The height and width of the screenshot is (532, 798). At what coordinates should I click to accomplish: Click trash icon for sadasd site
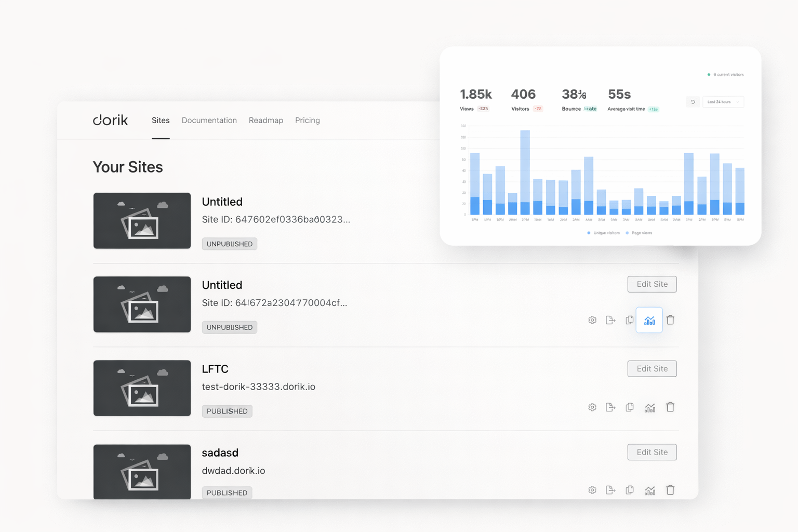point(670,490)
